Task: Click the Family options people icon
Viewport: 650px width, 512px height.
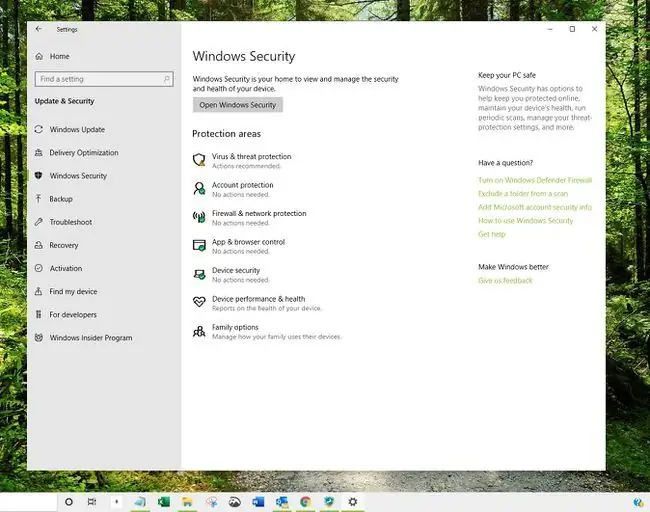Action: (199, 331)
